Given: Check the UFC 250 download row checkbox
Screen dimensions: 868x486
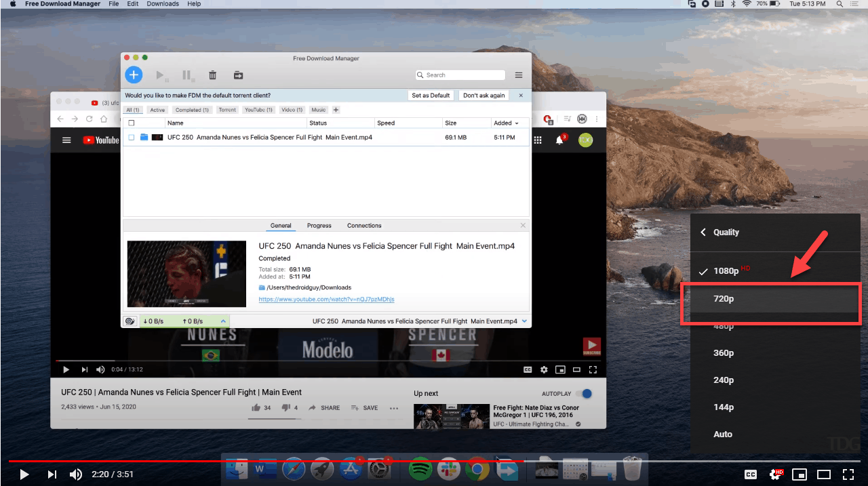Looking at the screenshot, I should coord(132,137).
